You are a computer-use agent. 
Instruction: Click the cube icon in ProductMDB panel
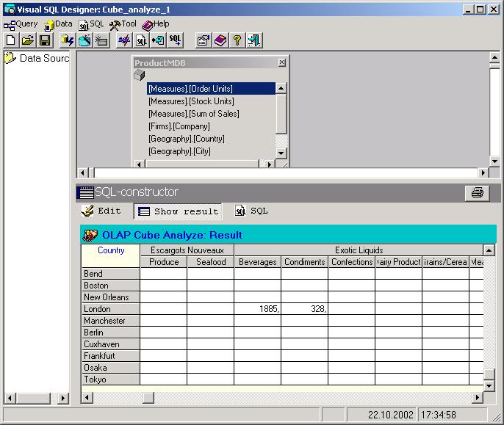click(x=140, y=76)
